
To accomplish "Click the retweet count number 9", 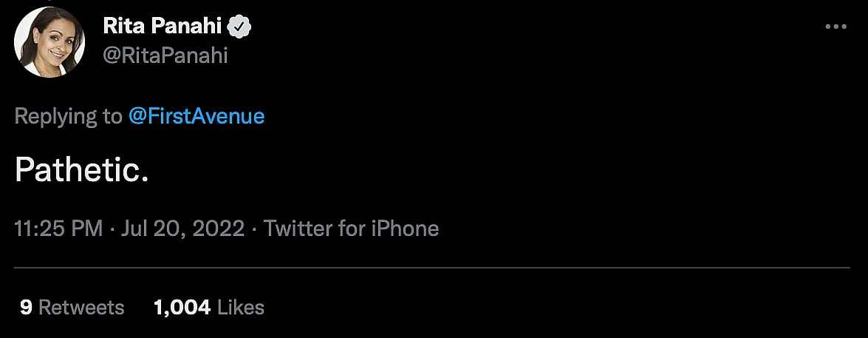I will click(x=26, y=307).
